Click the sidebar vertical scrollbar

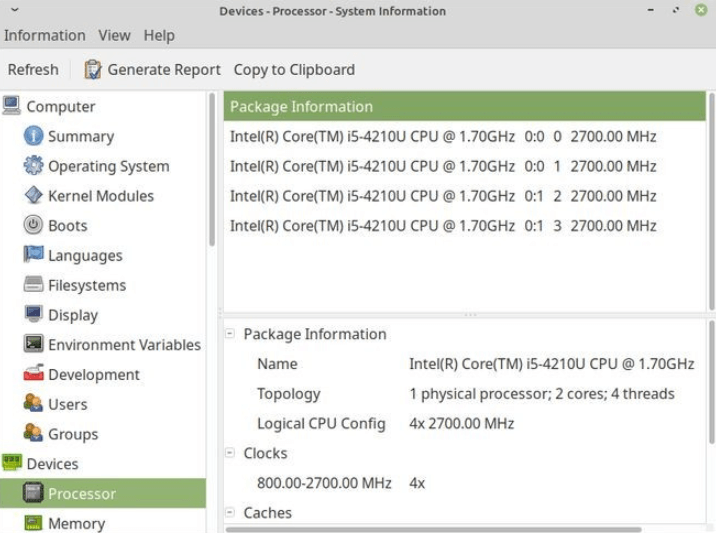[x=212, y=170]
